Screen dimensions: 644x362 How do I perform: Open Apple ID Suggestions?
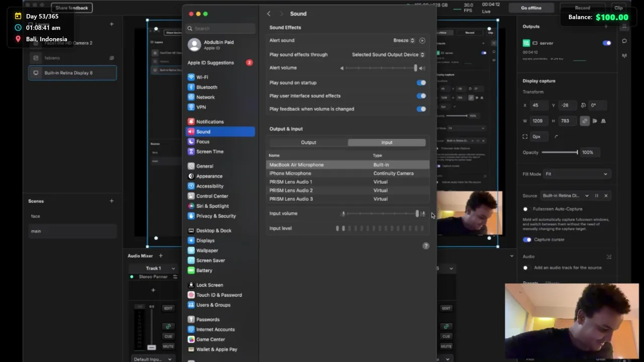click(220, 63)
